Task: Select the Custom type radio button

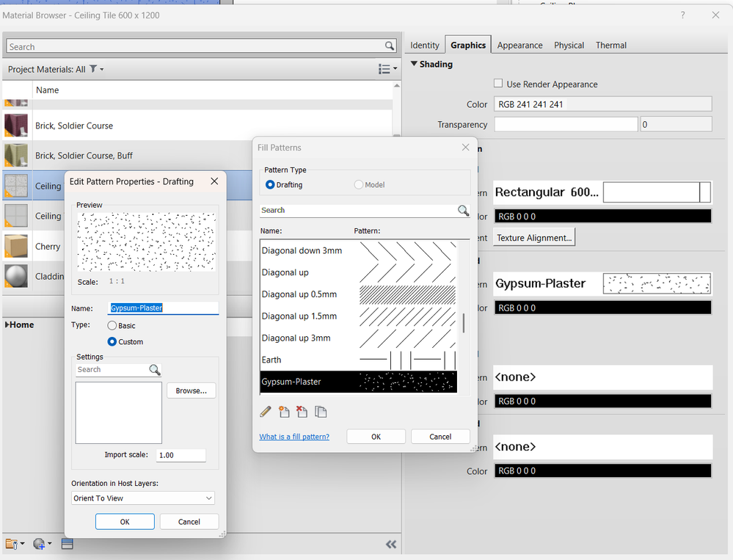Action: [112, 342]
